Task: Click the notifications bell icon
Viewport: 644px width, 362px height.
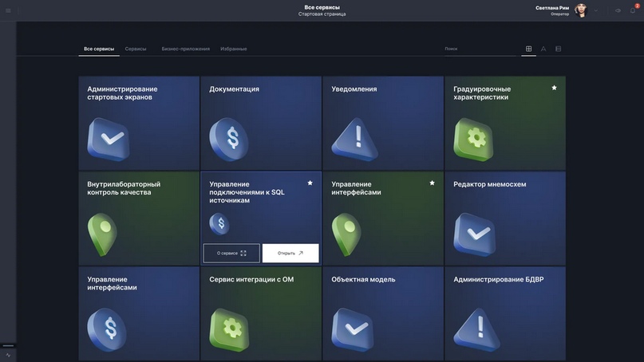Action: pyautogui.click(x=633, y=10)
